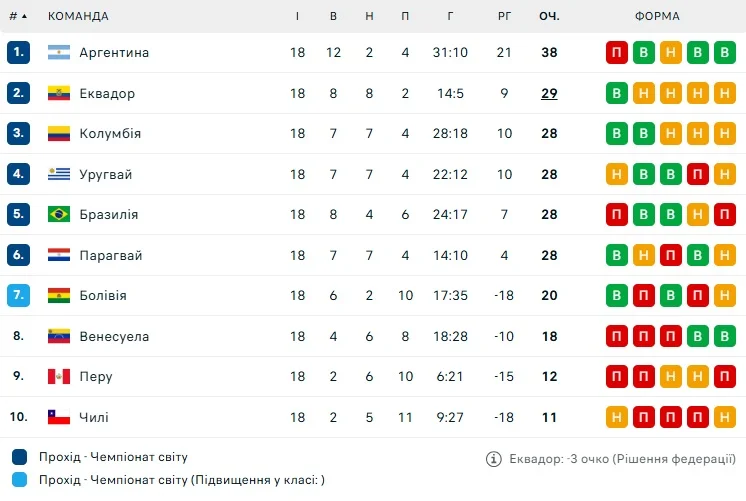This screenshot has width=746, height=501.
Task: Click the Ecuador flag icon
Action: 59,94
